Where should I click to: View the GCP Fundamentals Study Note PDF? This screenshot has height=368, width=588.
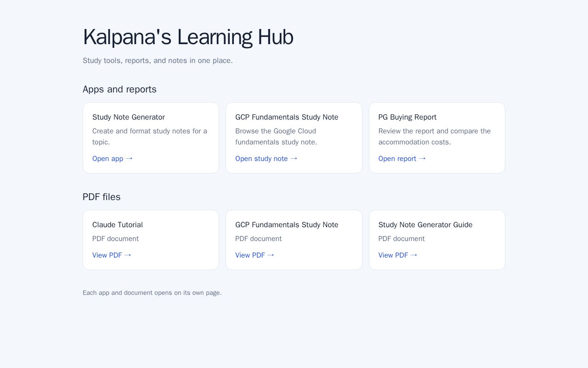point(255,255)
